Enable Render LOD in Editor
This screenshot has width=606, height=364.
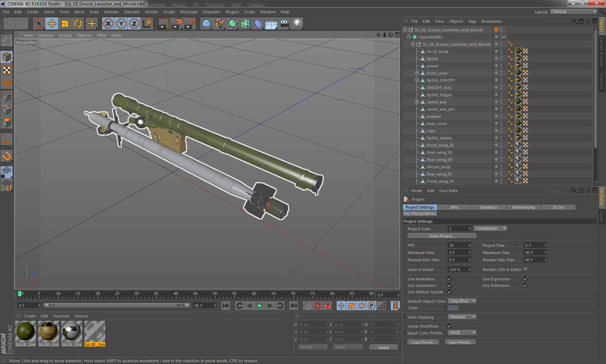click(x=526, y=269)
